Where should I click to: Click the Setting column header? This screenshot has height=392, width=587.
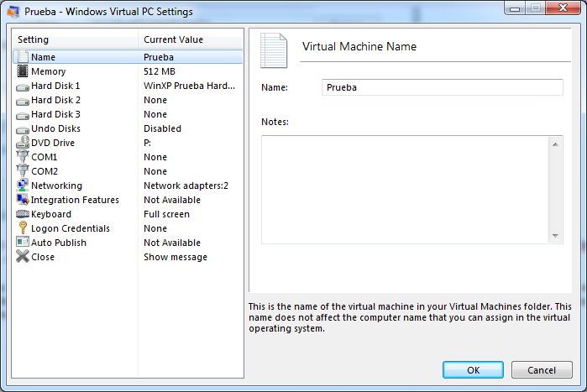(76, 39)
